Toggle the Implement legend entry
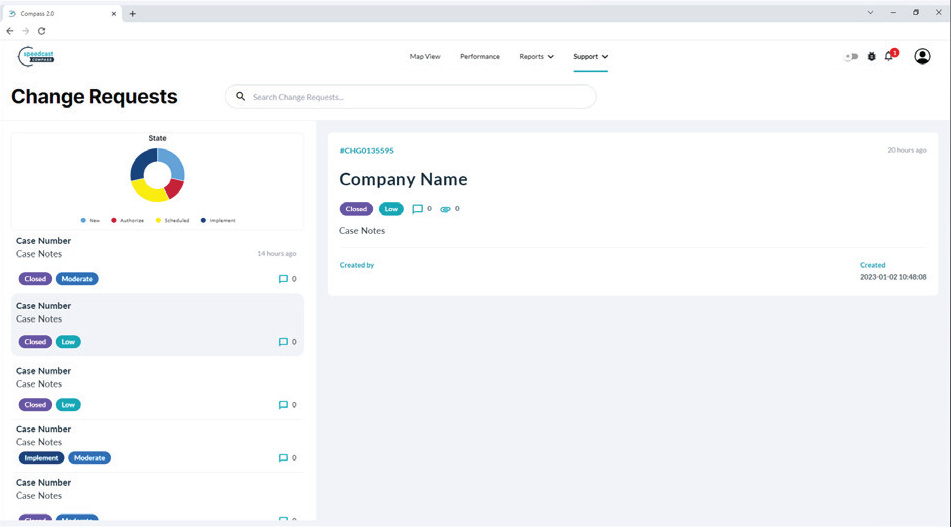 point(218,221)
